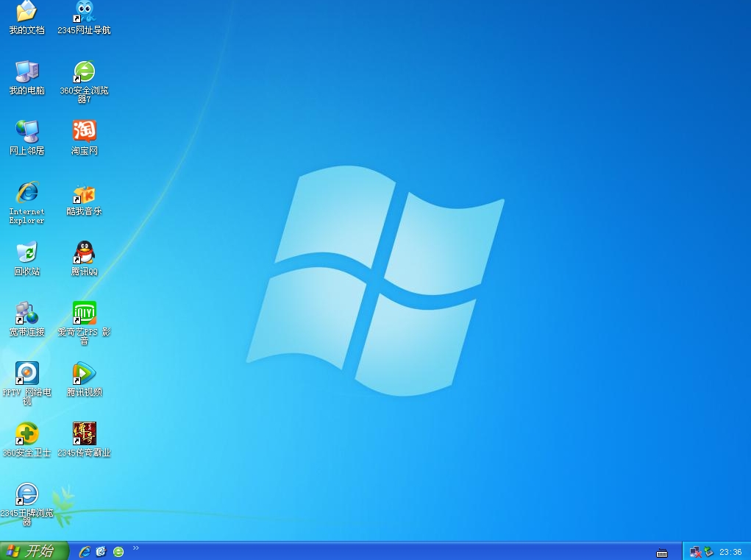Select the 我的电脑 desktop icon
Image resolution: width=751 pixels, height=560 pixels.
tap(26, 77)
